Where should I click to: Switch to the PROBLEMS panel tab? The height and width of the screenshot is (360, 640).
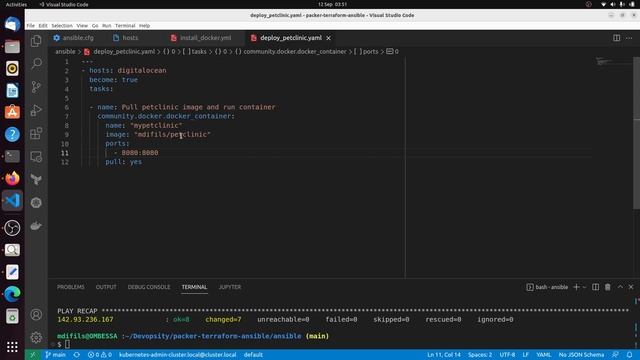(x=71, y=287)
